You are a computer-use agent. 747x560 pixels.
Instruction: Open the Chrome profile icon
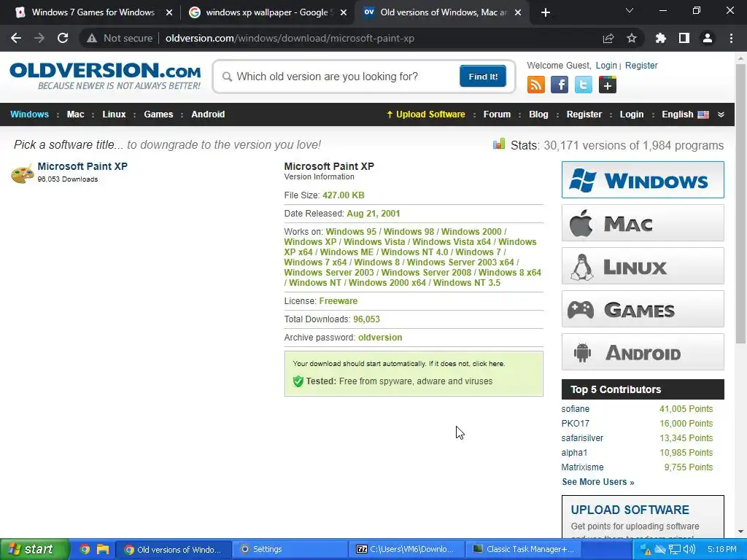tap(708, 38)
